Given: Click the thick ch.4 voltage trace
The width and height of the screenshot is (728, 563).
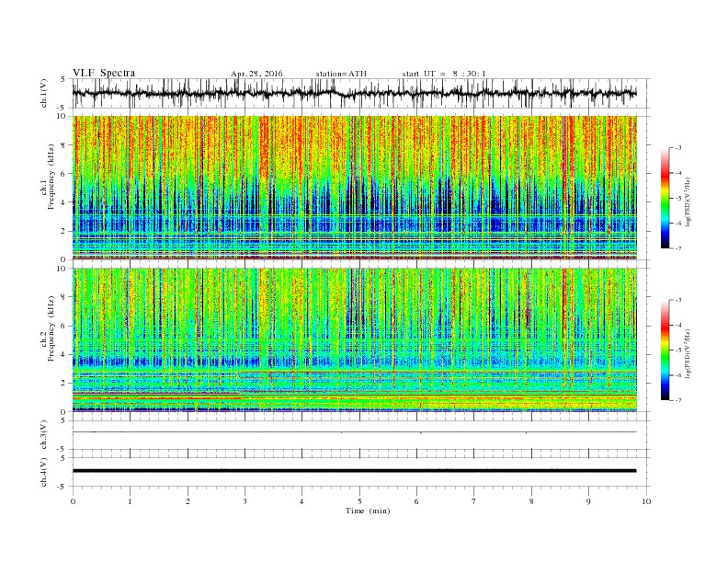Looking at the screenshot, I should coord(354,471).
